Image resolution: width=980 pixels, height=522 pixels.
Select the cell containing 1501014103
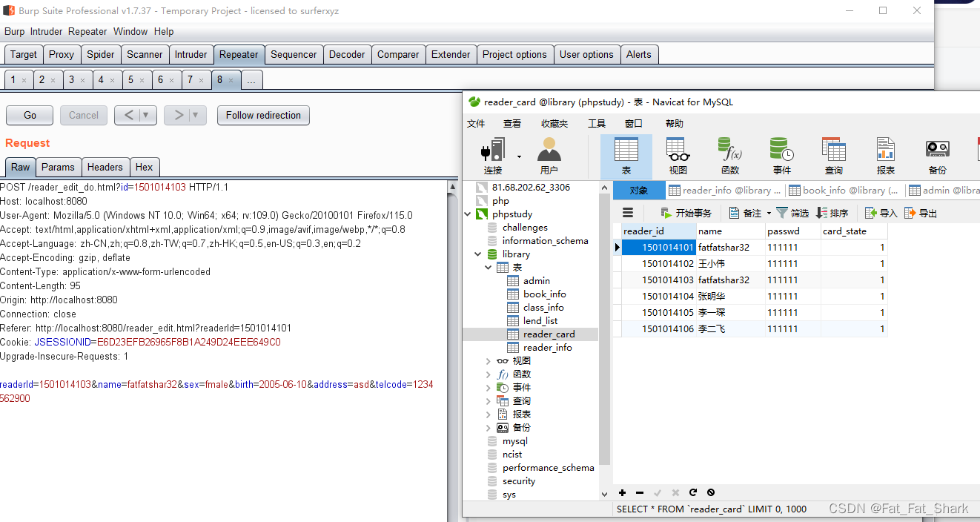(658, 280)
